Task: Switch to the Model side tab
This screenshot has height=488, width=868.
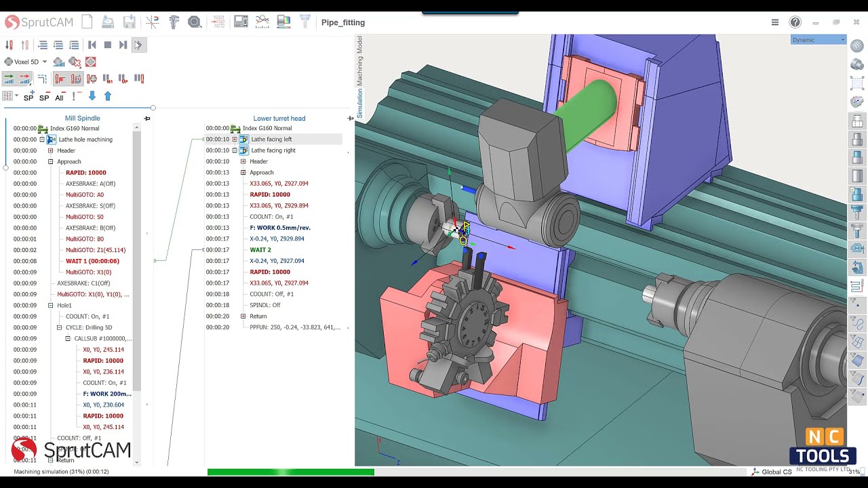Action: point(359,45)
